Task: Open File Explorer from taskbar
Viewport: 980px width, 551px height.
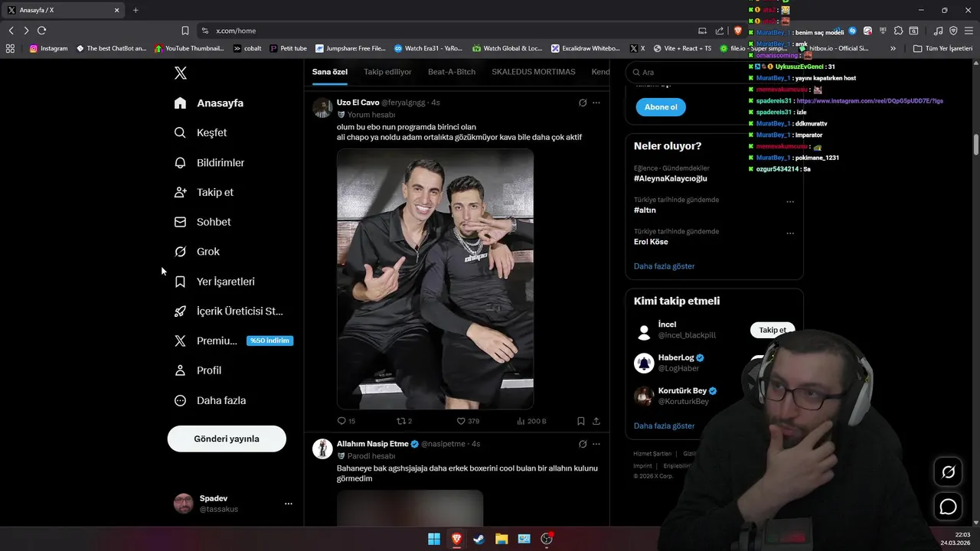Action: tap(501, 539)
